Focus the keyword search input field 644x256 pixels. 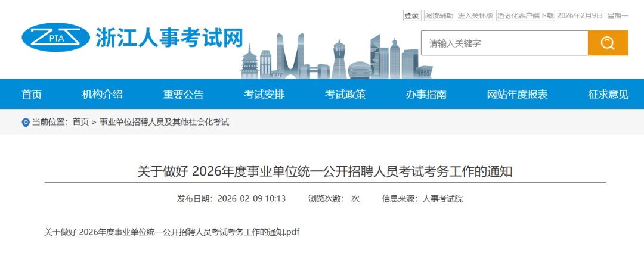coord(504,43)
